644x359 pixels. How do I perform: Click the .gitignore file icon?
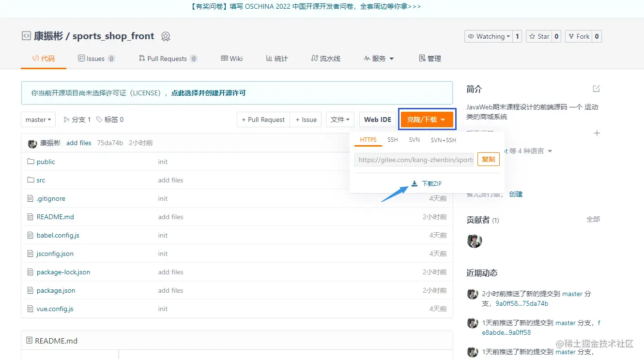click(x=31, y=198)
